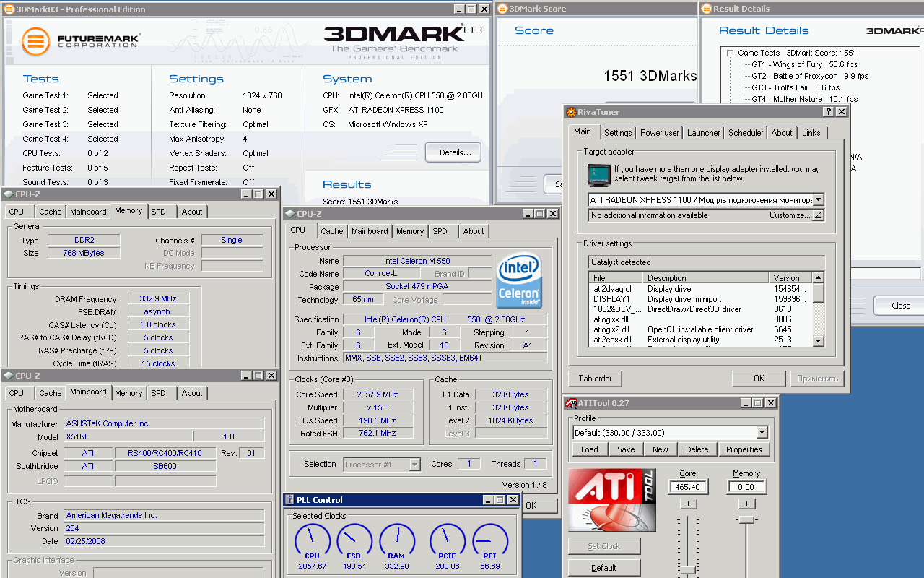Click the Default button in ATITool

click(604, 568)
